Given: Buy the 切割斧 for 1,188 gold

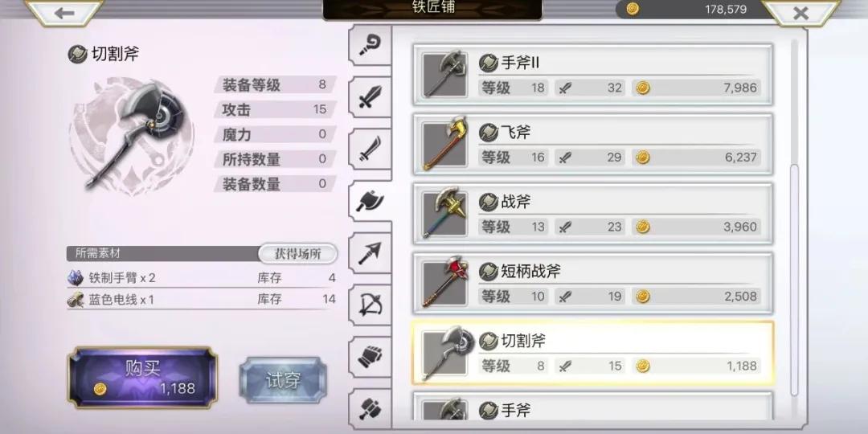Looking at the screenshot, I should (x=143, y=378).
